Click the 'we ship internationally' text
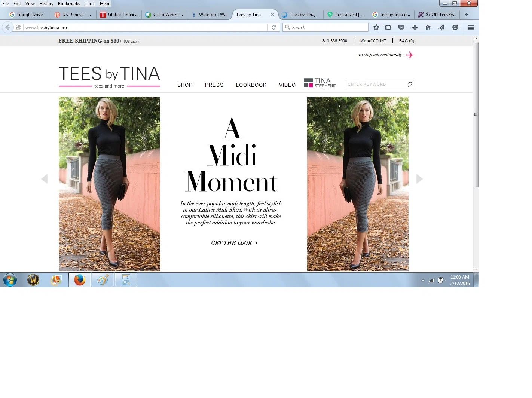Image resolution: width=532 pixels, height=398 pixels. coord(379,55)
